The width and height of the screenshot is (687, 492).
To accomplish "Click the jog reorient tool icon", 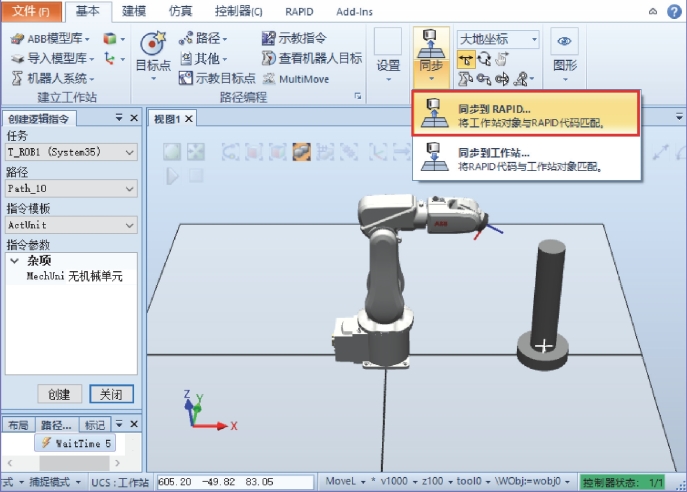I will (502, 79).
